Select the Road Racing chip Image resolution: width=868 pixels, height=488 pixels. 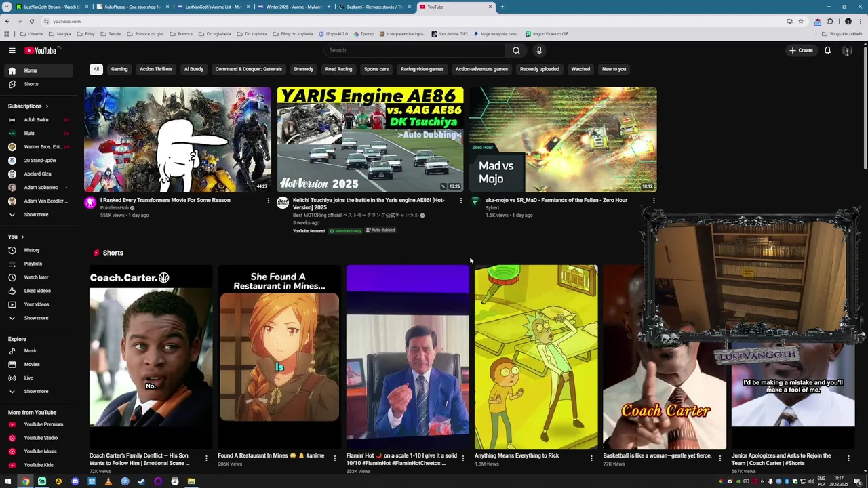click(x=338, y=69)
